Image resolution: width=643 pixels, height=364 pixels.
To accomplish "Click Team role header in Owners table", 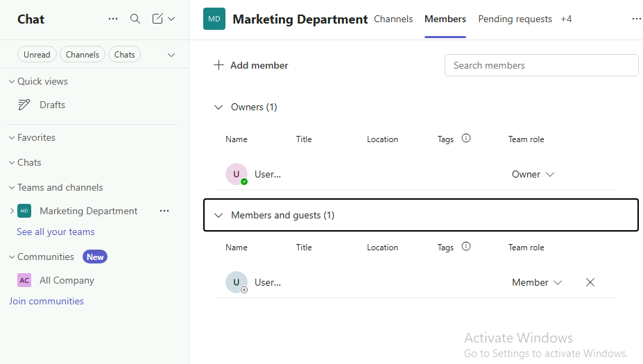I will (x=526, y=139).
